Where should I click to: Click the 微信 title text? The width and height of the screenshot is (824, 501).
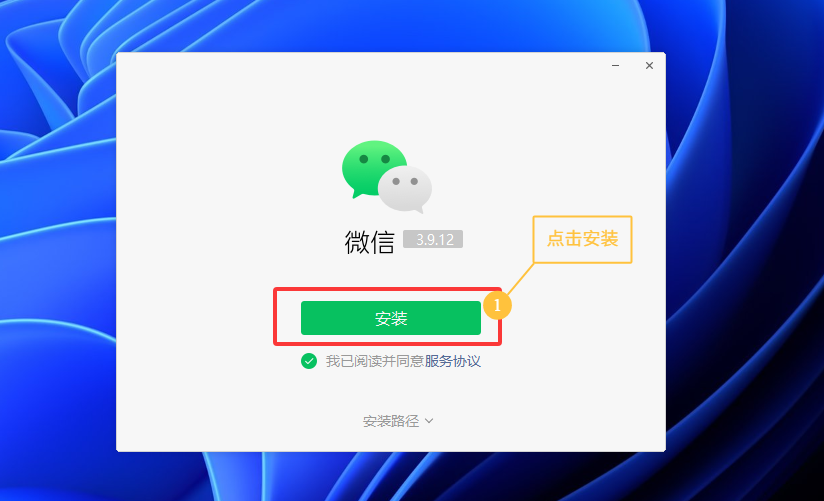tap(369, 242)
